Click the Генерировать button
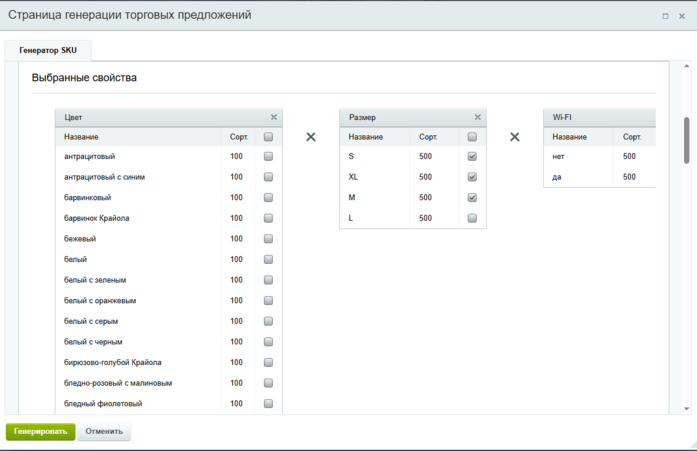The image size is (697, 451). click(x=40, y=431)
